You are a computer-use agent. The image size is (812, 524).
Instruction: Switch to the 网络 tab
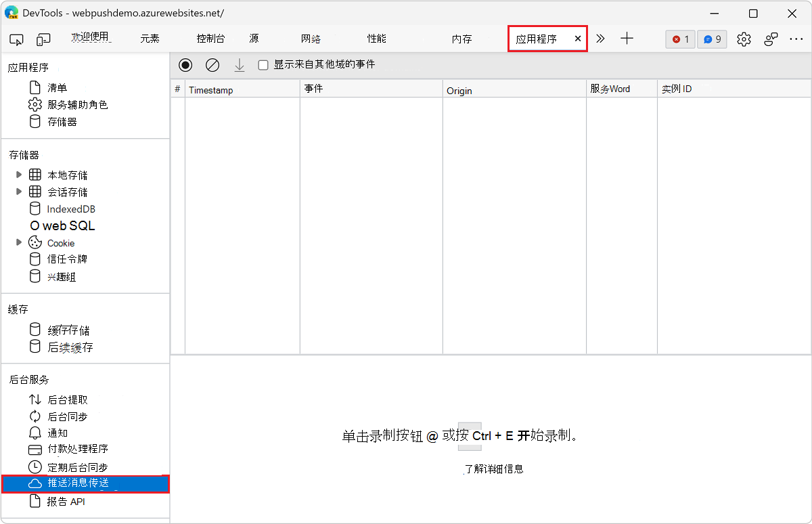(x=311, y=39)
